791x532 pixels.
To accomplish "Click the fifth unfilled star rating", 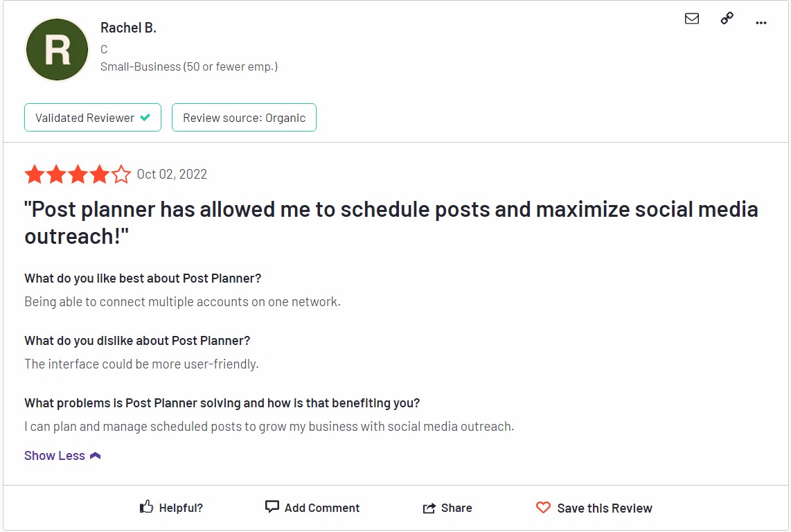I will tap(122, 174).
